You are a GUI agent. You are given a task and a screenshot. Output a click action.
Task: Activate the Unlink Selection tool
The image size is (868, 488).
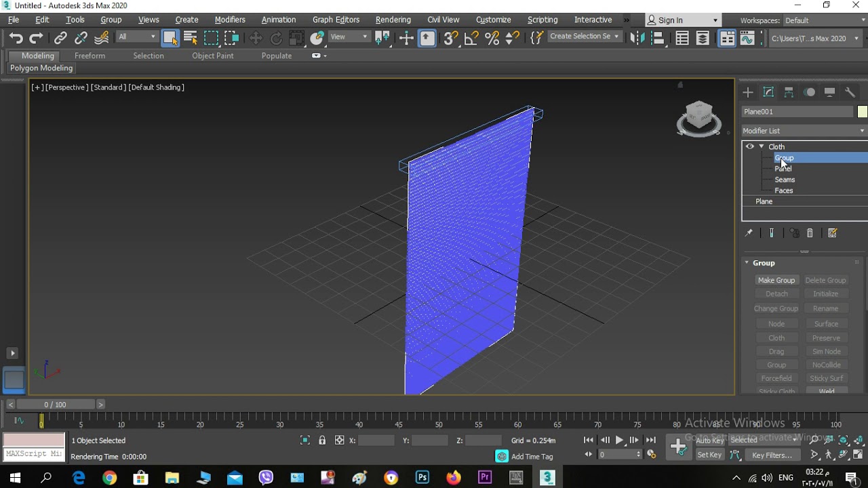click(x=81, y=39)
